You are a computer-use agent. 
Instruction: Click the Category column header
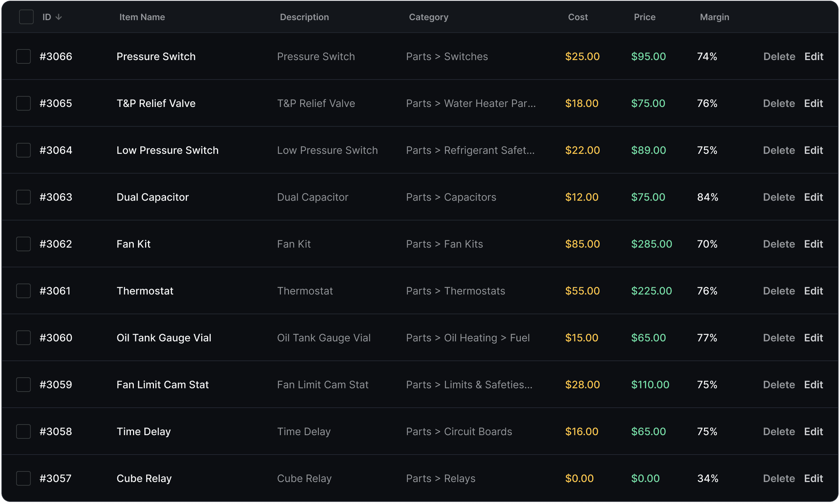pos(428,16)
